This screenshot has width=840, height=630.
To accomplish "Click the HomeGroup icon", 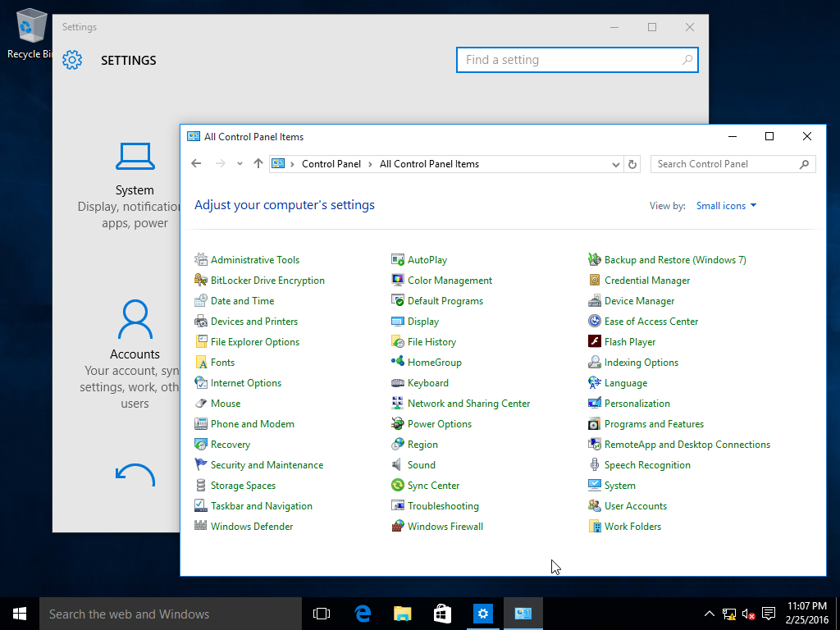I will click(x=398, y=363).
